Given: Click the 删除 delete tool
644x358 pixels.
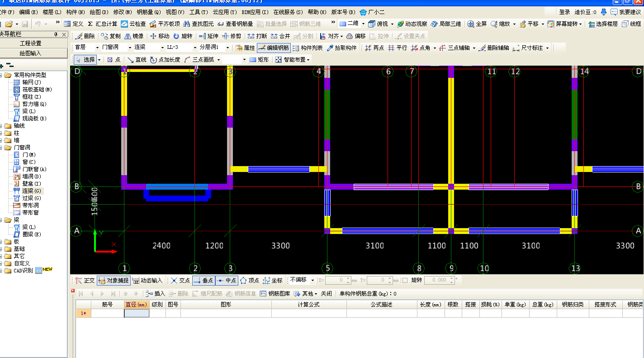Looking at the screenshot, I should [x=85, y=36].
